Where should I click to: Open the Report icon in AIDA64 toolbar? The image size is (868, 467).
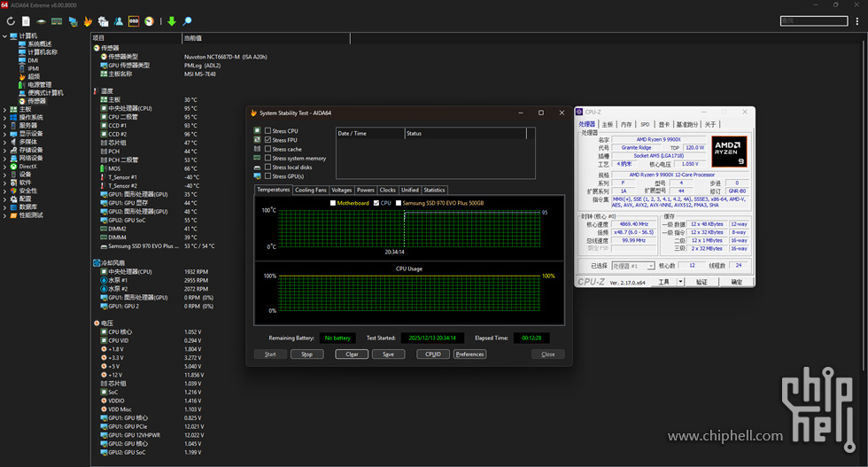pos(27,21)
